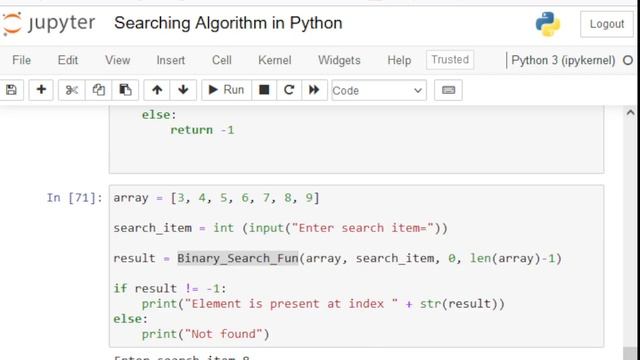Click the Trusted notebook button
640x360 pixels.
450,60
